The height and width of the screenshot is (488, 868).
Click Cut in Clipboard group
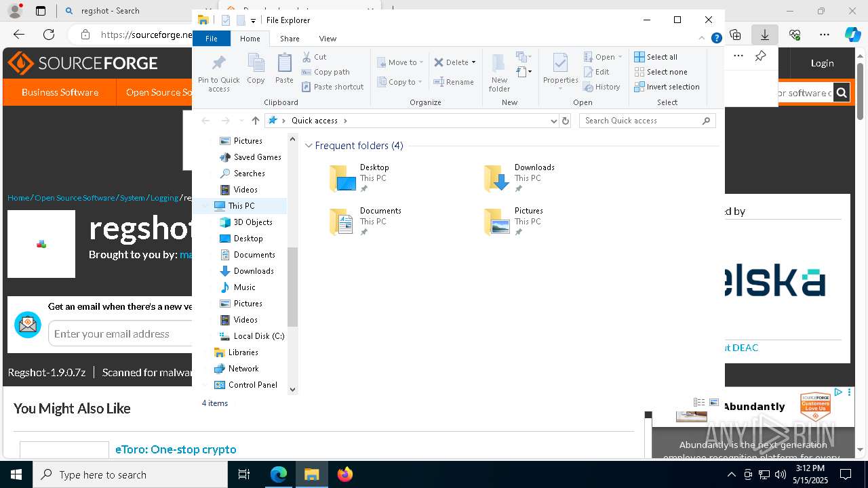point(314,57)
